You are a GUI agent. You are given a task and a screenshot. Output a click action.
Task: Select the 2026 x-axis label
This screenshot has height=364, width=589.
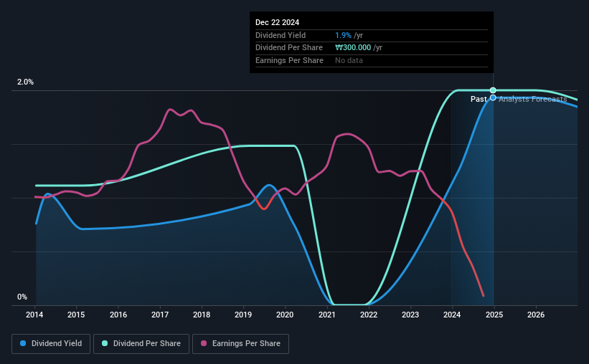tap(536, 315)
